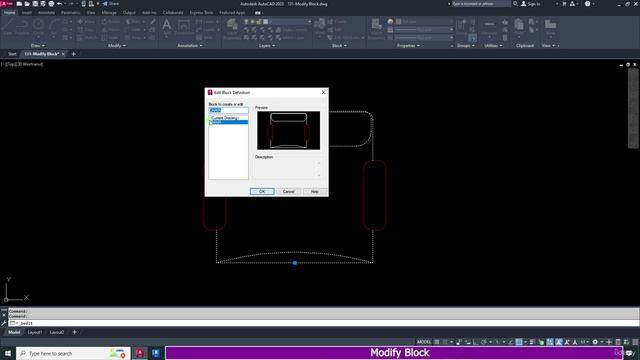640x360 pixels.
Task: Click the search magnifier icon
Action: point(516,4)
